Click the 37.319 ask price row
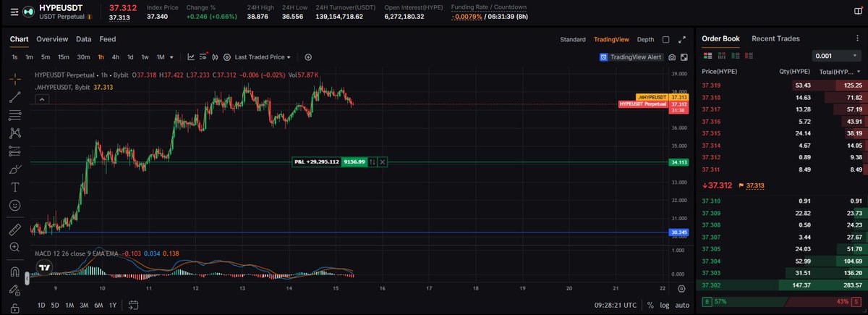The image size is (868, 315). click(782, 85)
